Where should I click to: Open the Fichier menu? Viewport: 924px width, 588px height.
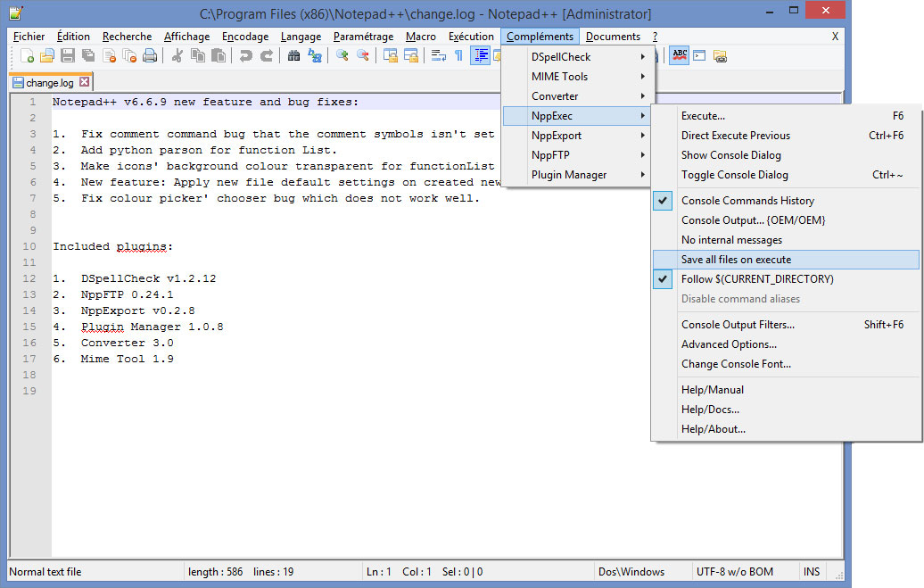(29, 37)
